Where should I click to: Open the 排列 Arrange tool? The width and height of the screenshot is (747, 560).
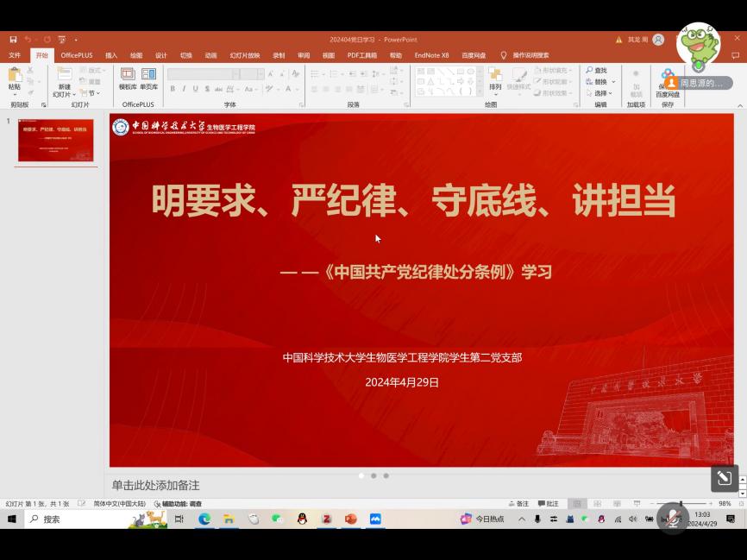[495, 79]
